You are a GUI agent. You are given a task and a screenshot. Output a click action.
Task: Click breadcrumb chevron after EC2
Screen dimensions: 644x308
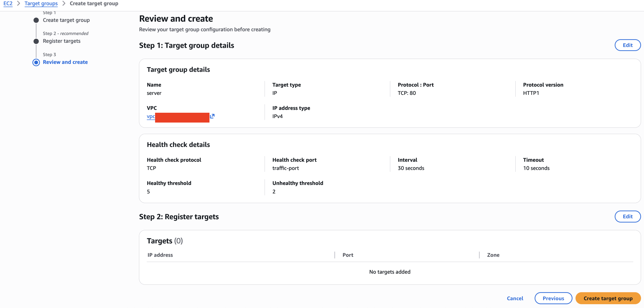point(18,4)
